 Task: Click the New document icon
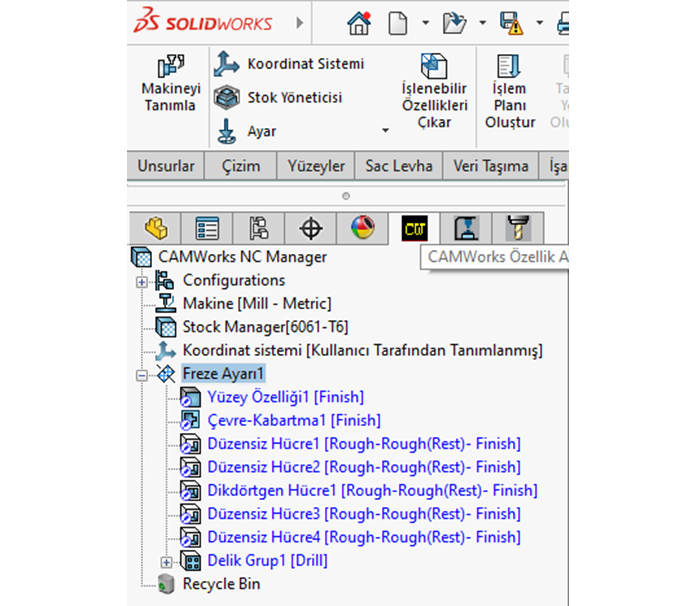398,22
